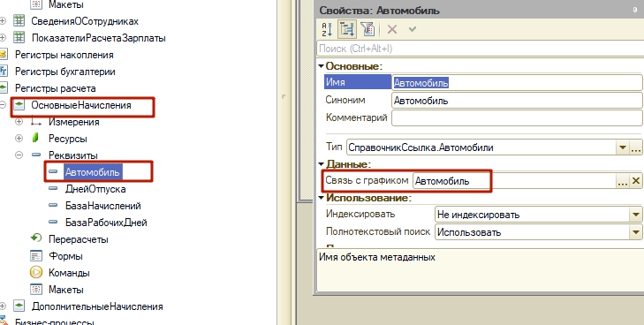The height and width of the screenshot is (325, 644).
Task: Click the Синоним input field
Action: point(517,101)
